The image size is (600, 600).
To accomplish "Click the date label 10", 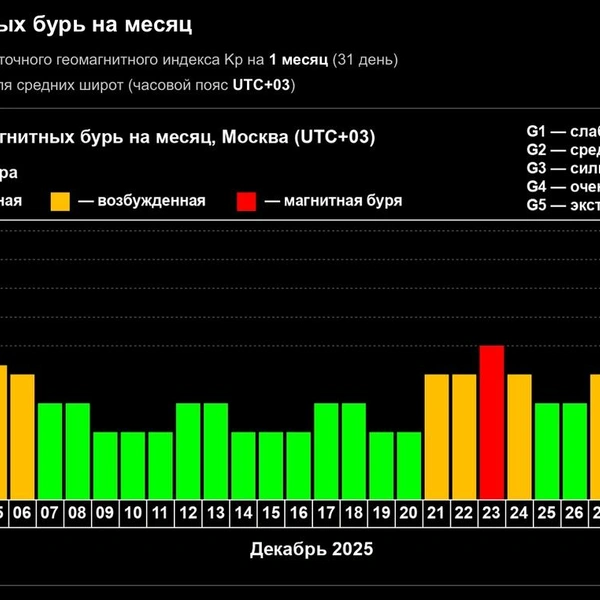I will tap(133, 513).
